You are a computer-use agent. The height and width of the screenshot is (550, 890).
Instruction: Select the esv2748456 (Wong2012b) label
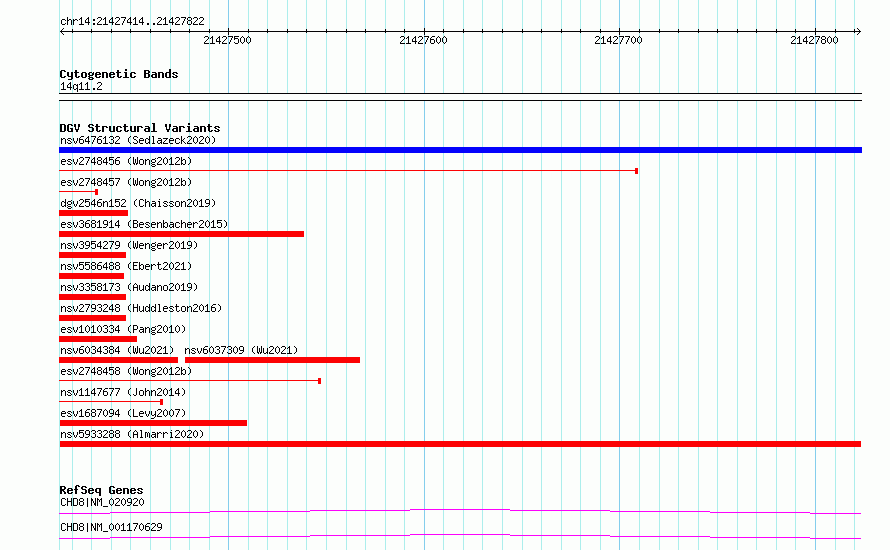(x=126, y=161)
